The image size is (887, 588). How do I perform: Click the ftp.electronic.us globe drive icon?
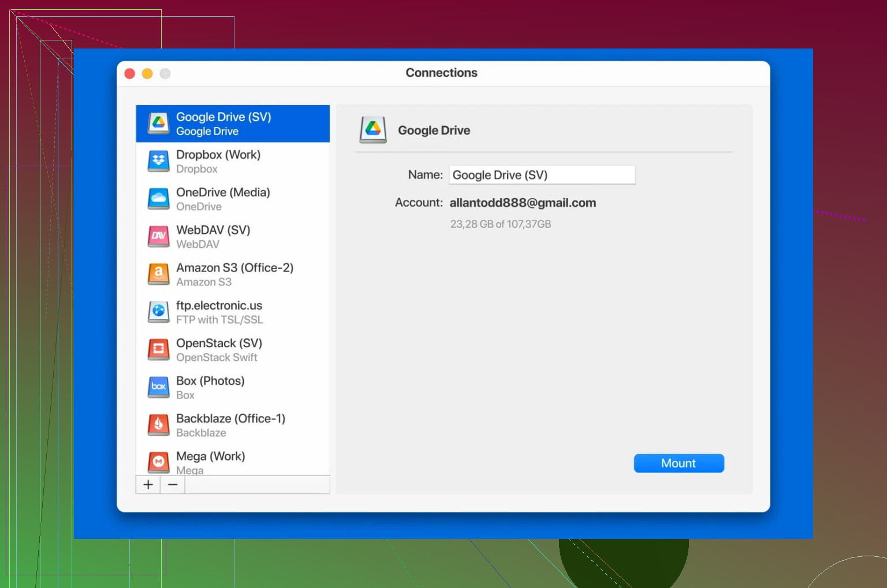tap(158, 312)
